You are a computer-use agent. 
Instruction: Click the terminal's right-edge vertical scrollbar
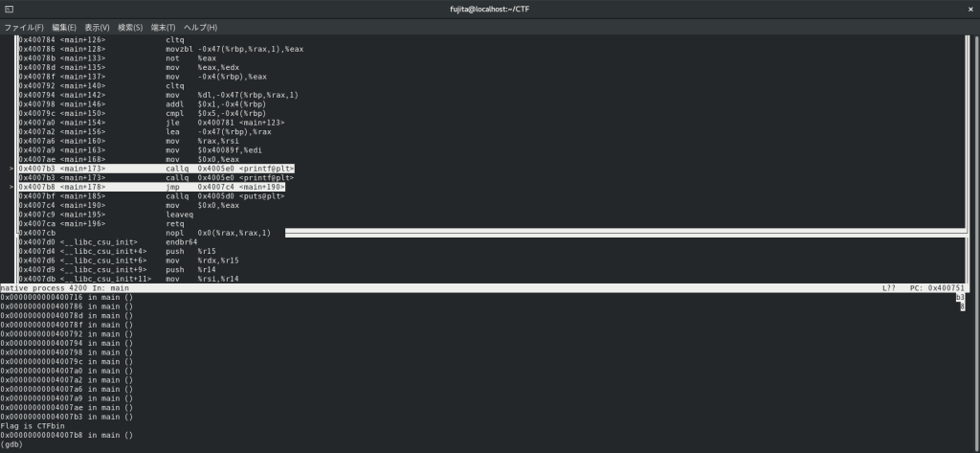(975, 239)
